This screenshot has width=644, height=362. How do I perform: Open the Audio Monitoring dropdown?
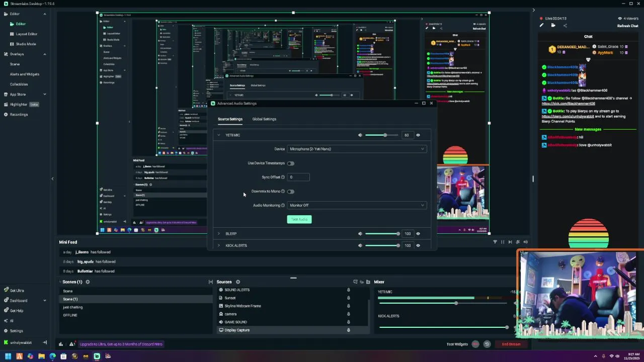coord(357,205)
